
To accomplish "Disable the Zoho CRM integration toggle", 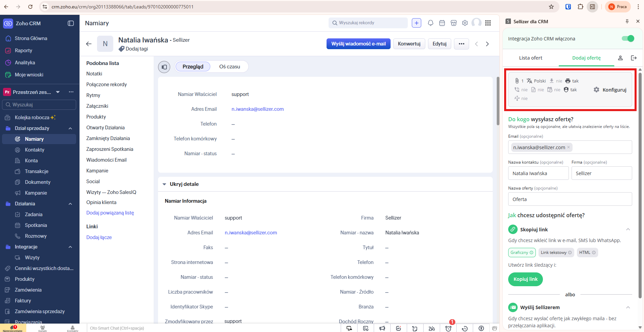I will pyautogui.click(x=628, y=39).
